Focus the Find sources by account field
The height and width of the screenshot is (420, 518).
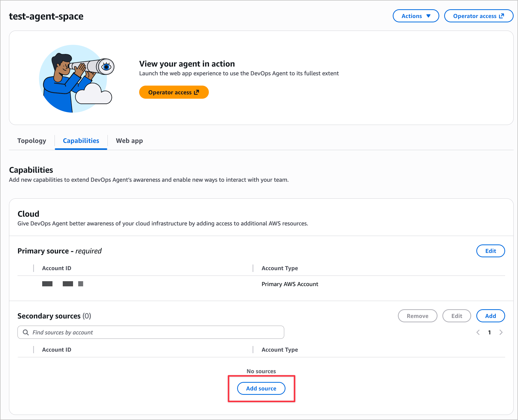[154, 332]
